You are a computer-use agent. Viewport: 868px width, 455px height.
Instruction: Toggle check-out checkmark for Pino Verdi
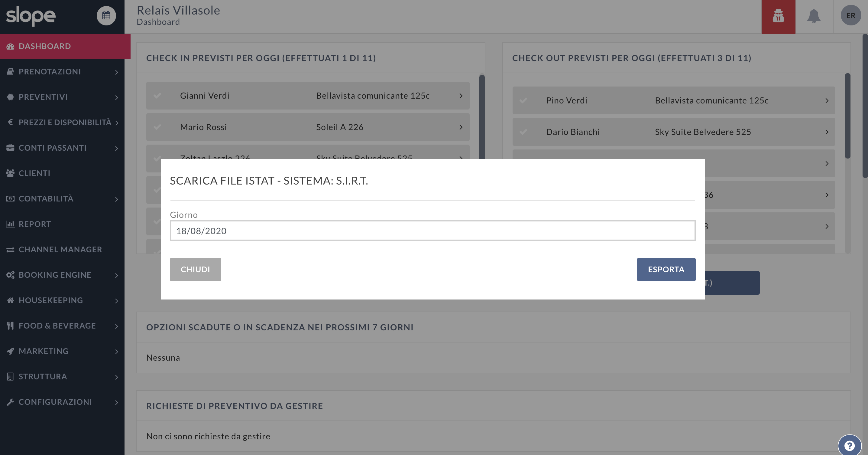523,100
